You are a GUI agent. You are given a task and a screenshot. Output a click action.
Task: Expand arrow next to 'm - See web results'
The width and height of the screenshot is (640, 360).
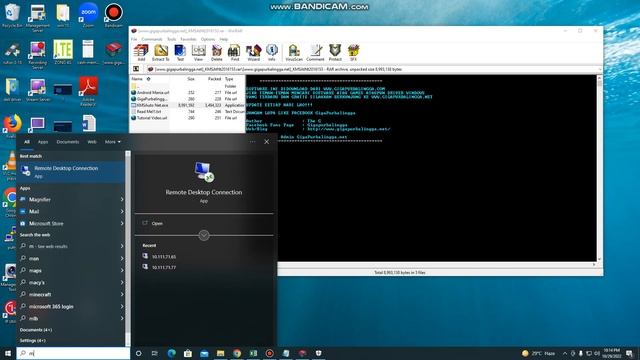point(122,246)
